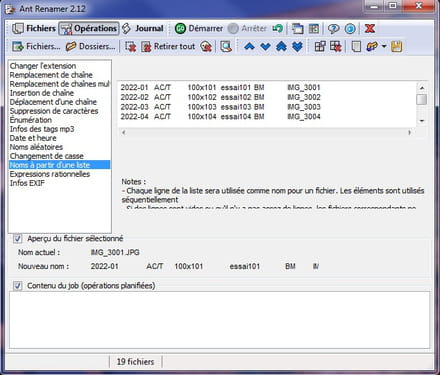Viewport: 440px width, 375px height.
Task: Click the blue about-info icon
Action: pos(350,29)
